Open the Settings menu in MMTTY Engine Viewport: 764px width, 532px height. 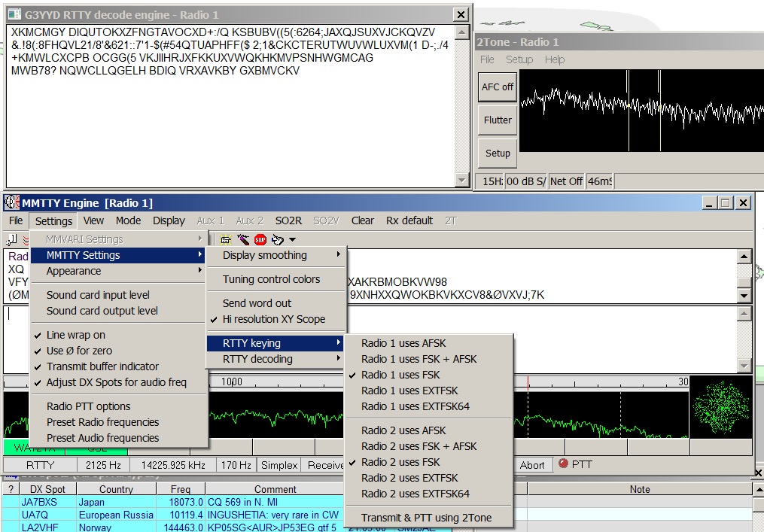pyautogui.click(x=53, y=220)
